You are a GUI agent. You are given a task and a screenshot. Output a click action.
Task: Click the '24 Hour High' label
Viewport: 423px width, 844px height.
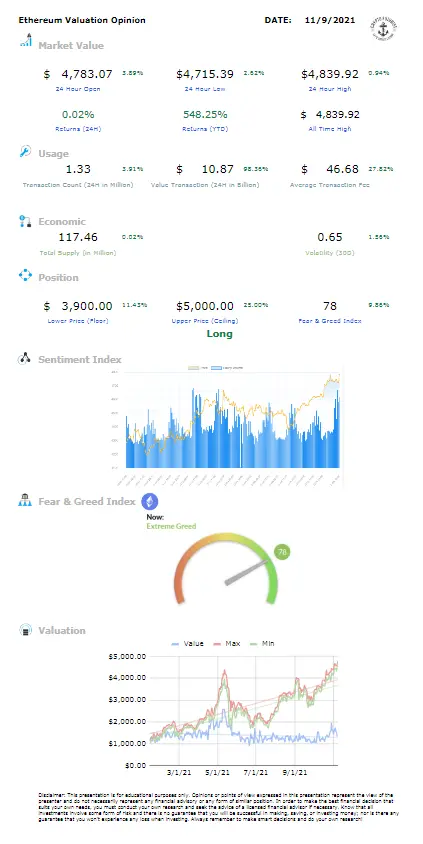pyautogui.click(x=330, y=89)
